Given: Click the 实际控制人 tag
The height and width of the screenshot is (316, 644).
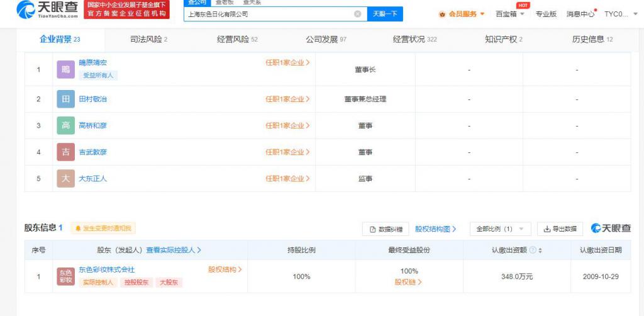Looking at the screenshot, I should [98, 283].
